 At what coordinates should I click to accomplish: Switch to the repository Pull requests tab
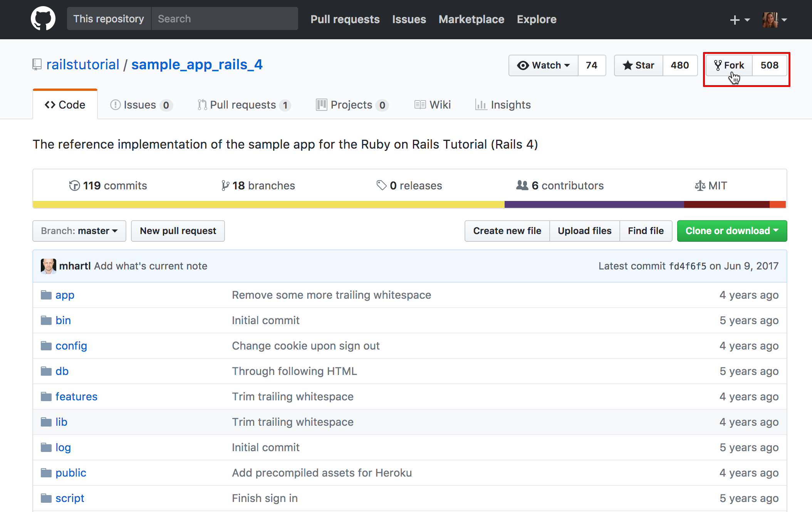point(244,105)
